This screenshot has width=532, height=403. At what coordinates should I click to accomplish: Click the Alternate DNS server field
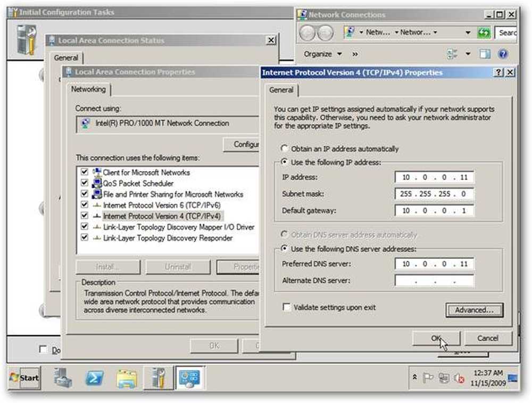click(434, 281)
